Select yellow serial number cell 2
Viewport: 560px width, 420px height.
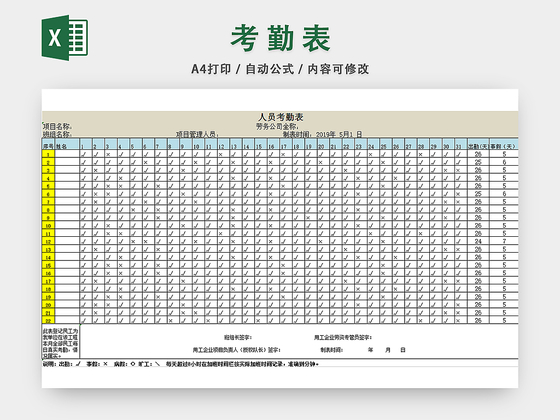(x=48, y=162)
